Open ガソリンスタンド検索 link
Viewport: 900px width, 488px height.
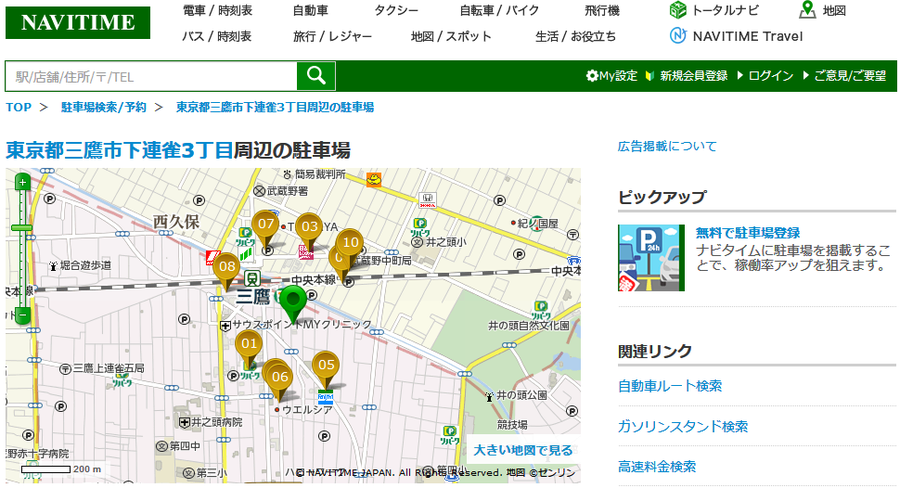[x=683, y=427]
